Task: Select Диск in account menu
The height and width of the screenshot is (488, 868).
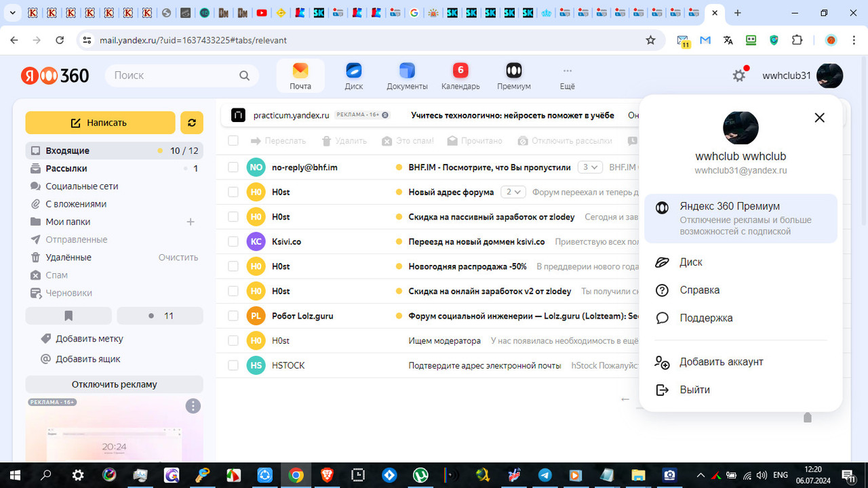Action: pos(741,262)
